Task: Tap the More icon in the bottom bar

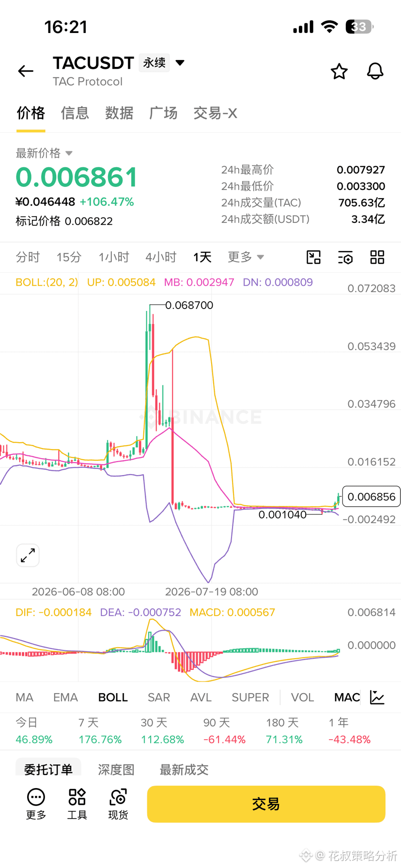Action: coord(36,804)
